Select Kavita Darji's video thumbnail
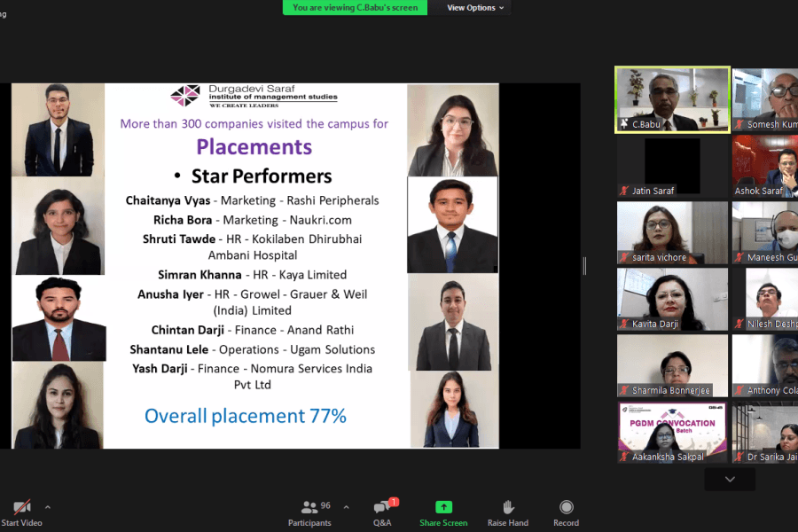Image resolution: width=798 pixels, height=532 pixels. (x=672, y=300)
